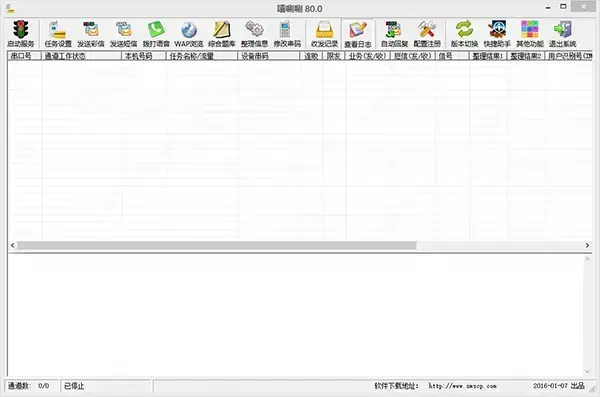Launch the WAP浏览 globe icon
600x397 pixels.
(x=189, y=34)
